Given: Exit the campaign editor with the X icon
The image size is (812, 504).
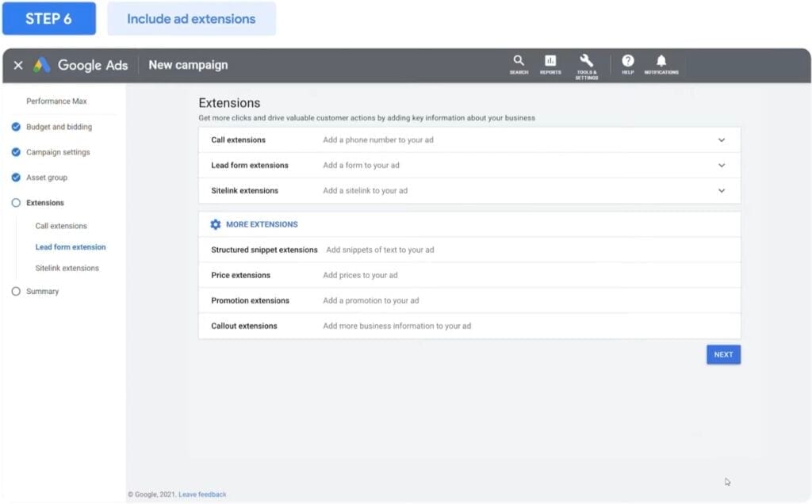Looking at the screenshot, I should click(x=18, y=66).
